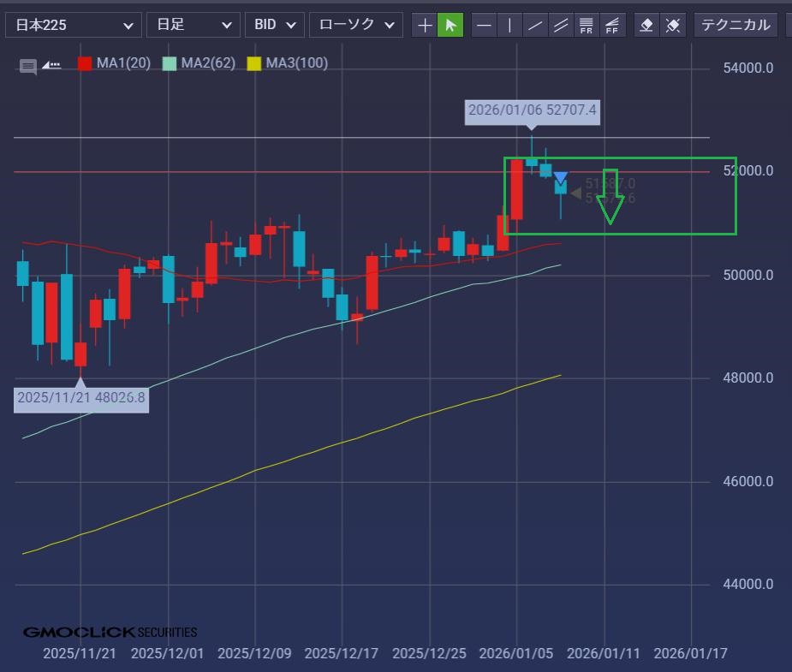Pick the parallel channel line tool
Viewport: 792px width, 672px height.
(x=561, y=25)
